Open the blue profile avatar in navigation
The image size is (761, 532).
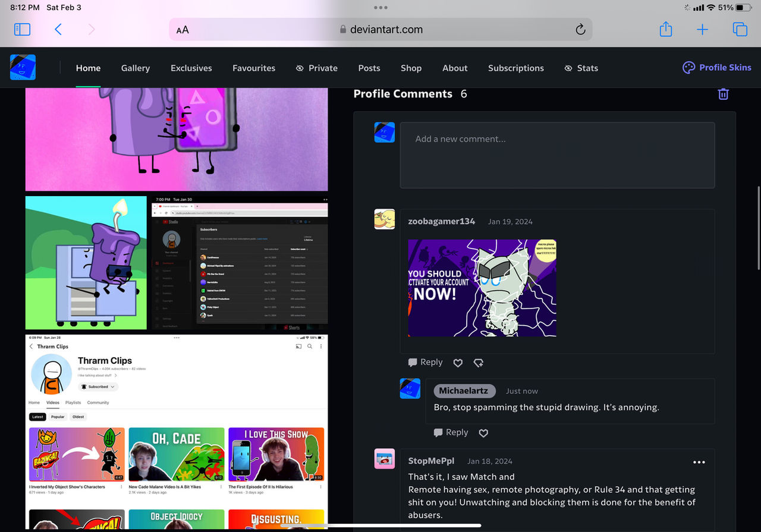pyautogui.click(x=23, y=68)
